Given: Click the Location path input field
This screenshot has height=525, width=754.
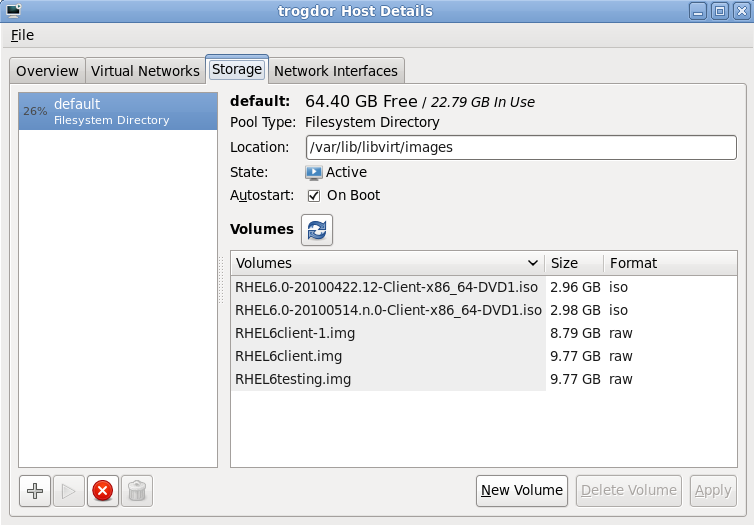Looking at the screenshot, I should [x=520, y=147].
